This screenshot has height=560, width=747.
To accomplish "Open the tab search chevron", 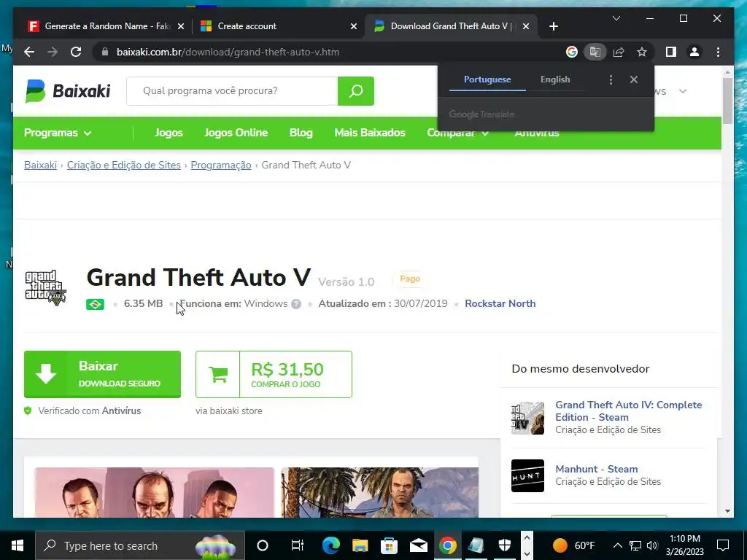I will pos(616,18).
